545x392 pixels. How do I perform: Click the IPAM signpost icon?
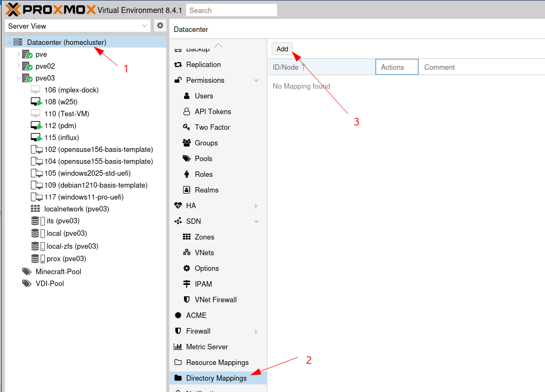click(187, 284)
